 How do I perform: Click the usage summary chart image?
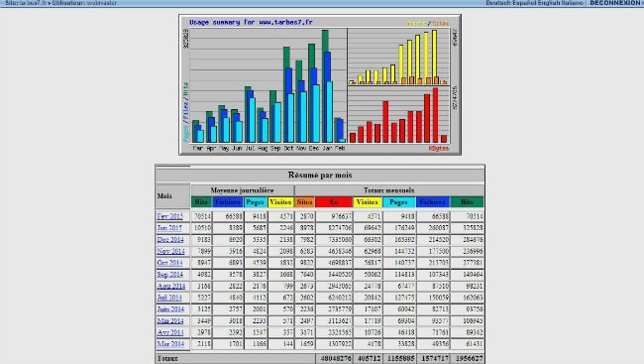pos(320,84)
